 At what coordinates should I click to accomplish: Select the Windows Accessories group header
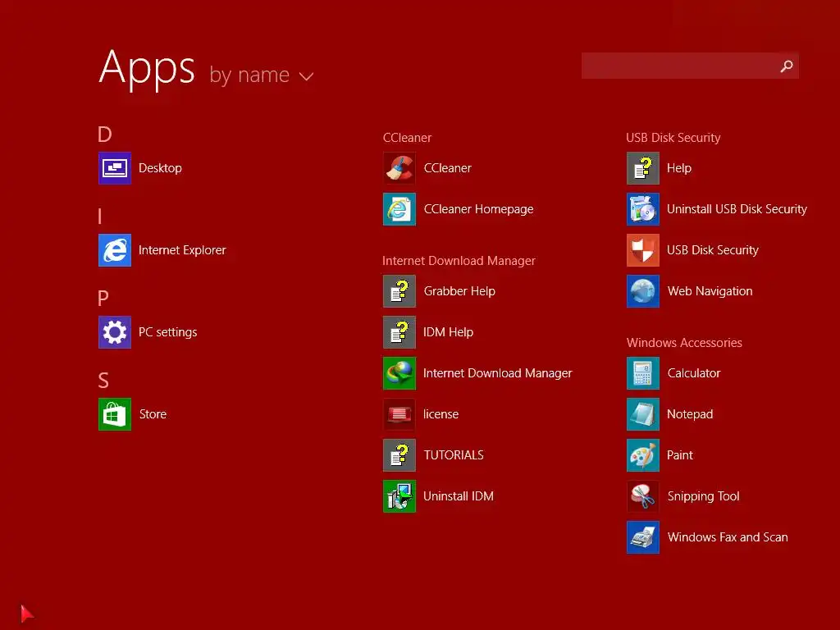(684, 343)
